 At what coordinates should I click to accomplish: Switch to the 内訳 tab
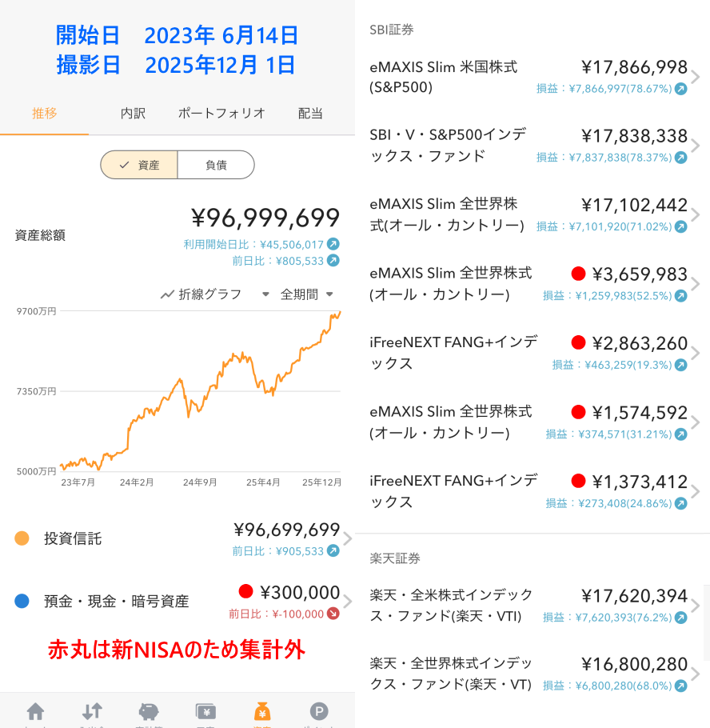point(133,114)
